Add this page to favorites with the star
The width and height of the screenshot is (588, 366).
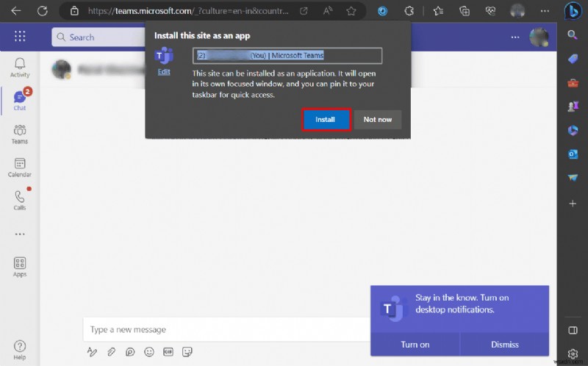point(351,11)
